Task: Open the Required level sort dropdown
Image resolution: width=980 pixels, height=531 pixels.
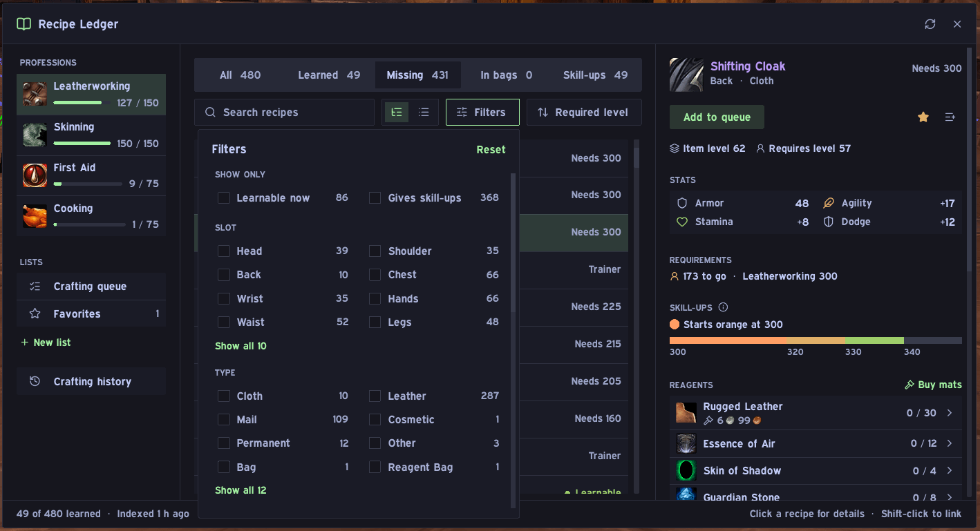Action: tap(584, 113)
